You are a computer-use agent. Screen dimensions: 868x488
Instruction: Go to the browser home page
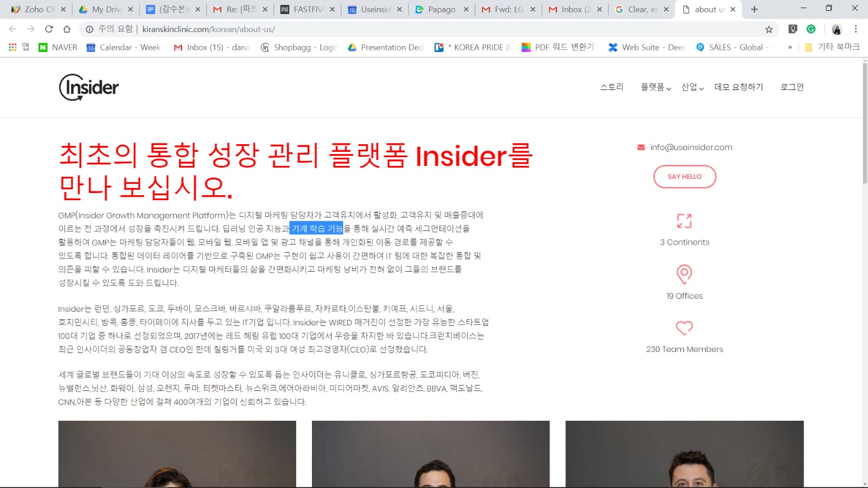[x=67, y=29]
